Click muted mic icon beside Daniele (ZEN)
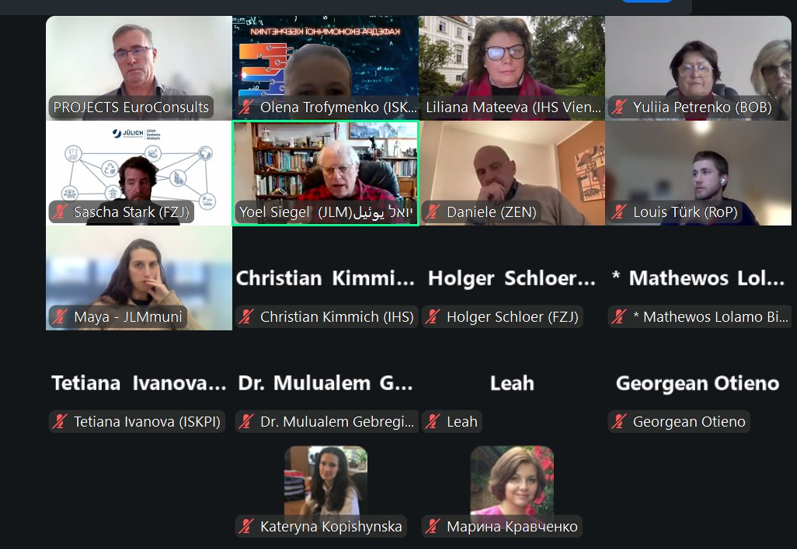Viewport: 797px width, 549px height. (x=433, y=212)
